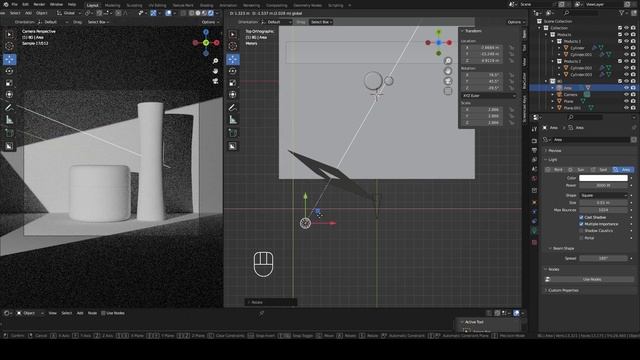Uncheck the Multiple Importance checkbox
640x360 pixels.
pos(581,224)
